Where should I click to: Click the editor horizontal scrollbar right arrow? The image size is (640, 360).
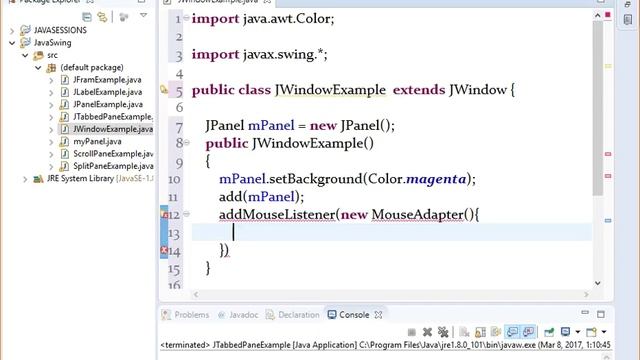pos(587,294)
